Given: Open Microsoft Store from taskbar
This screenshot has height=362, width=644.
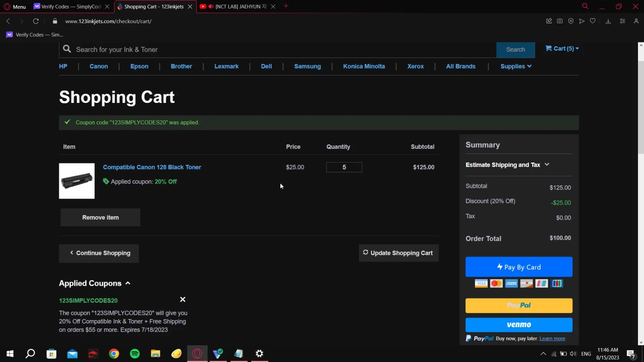Looking at the screenshot, I should [52, 353].
